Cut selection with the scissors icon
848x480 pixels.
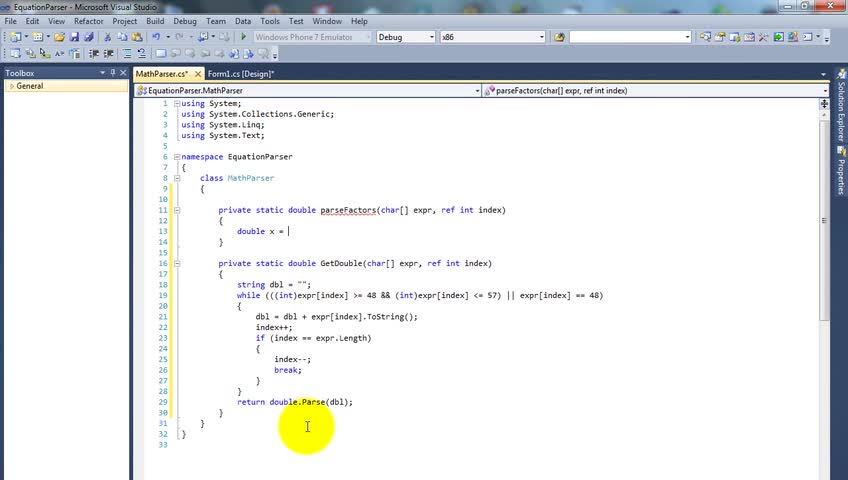[x=107, y=37]
